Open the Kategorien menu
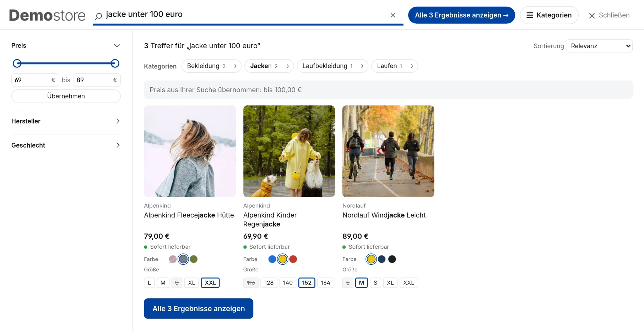This screenshot has width=644, height=331. 549,15
